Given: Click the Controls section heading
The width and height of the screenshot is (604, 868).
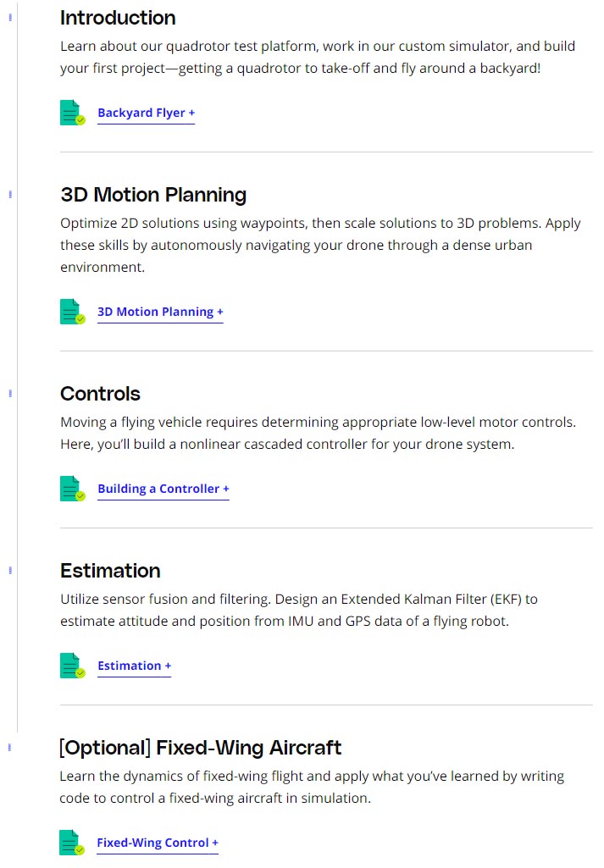Looking at the screenshot, I should [100, 394].
